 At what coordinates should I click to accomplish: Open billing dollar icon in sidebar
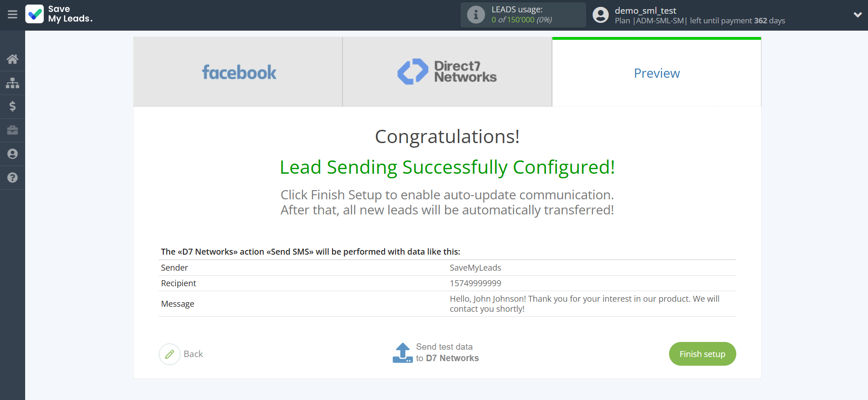[12, 107]
